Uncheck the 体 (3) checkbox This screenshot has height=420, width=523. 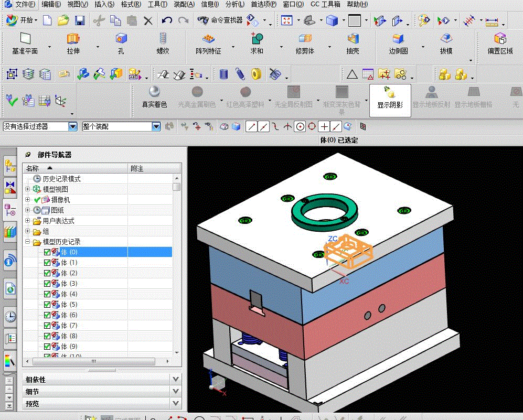pos(47,284)
